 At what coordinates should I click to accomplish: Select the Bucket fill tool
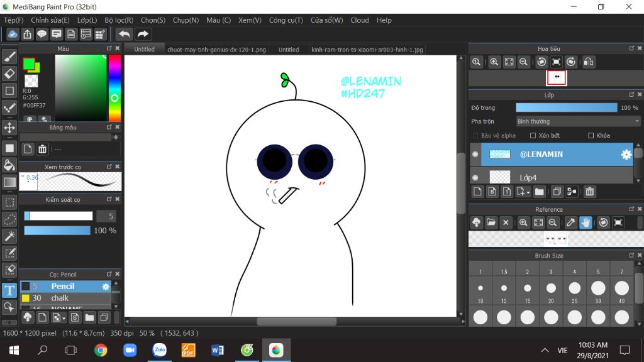pyautogui.click(x=9, y=165)
